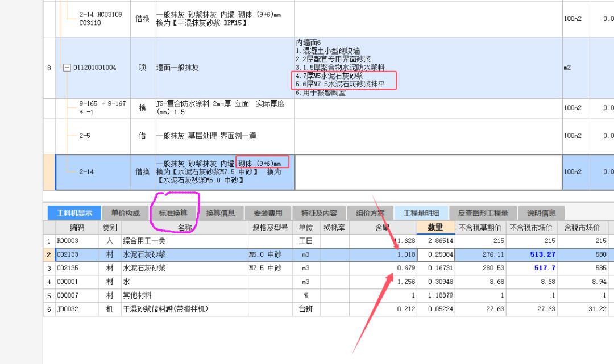
Task: Select the C02133 code cell
Action: point(77,254)
